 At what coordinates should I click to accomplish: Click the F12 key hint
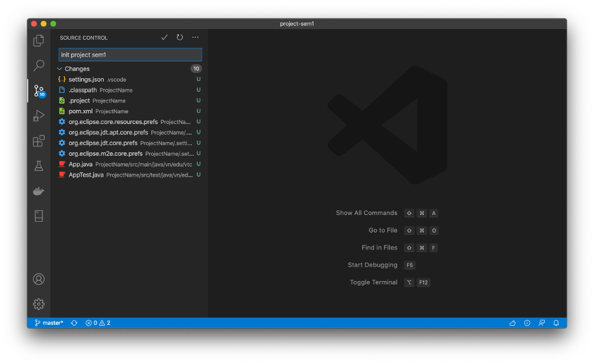423,282
